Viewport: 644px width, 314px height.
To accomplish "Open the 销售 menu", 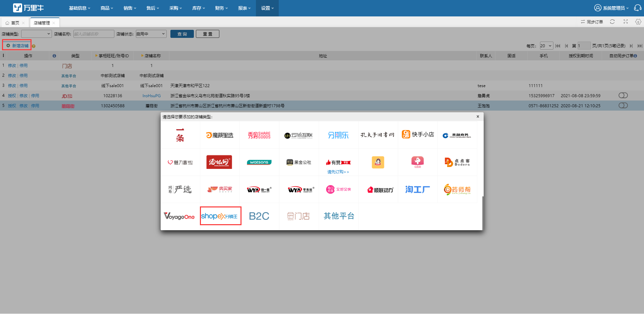I will [x=130, y=8].
